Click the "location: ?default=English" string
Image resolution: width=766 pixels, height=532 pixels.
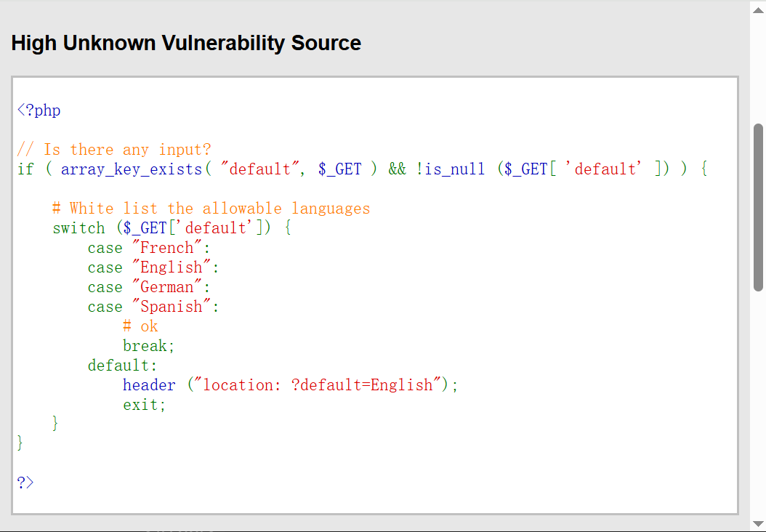point(318,385)
